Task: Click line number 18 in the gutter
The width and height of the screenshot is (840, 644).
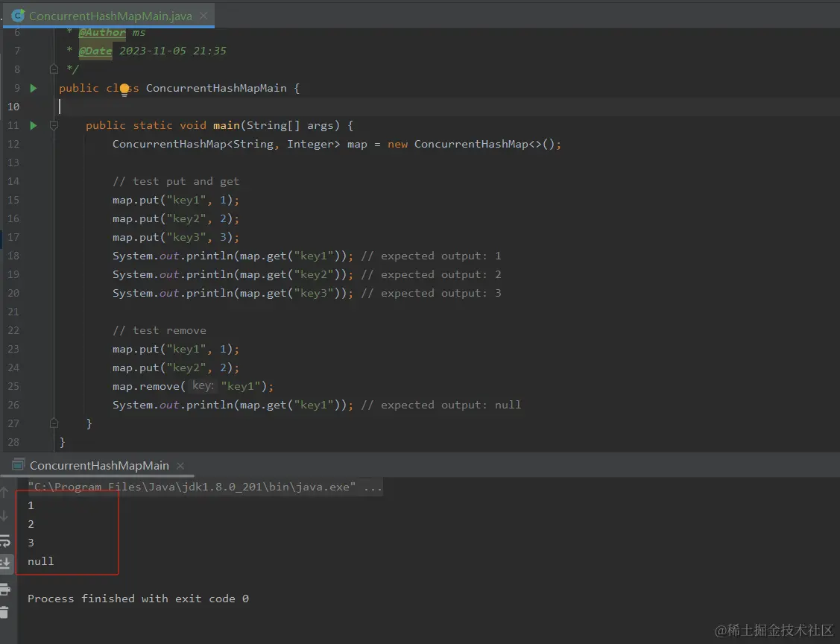Action: coord(13,256)
